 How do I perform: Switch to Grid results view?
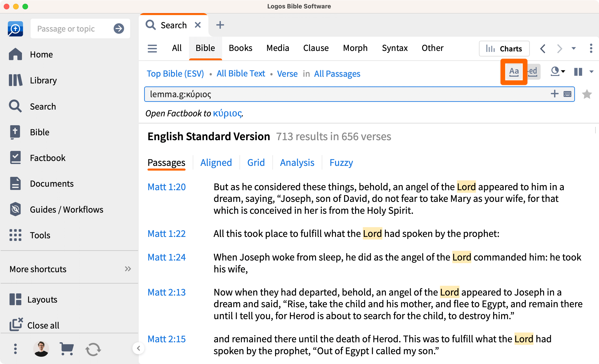[x=256, y=162]
